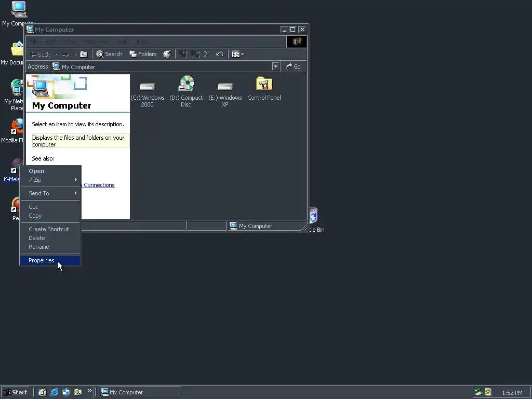
Task: Click the Internet Explorer quick launch icon
Action: [54, 392]
